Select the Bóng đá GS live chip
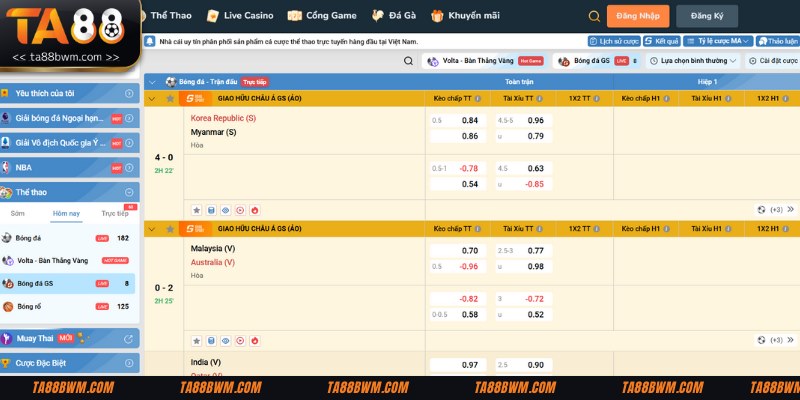 point(597,61)
